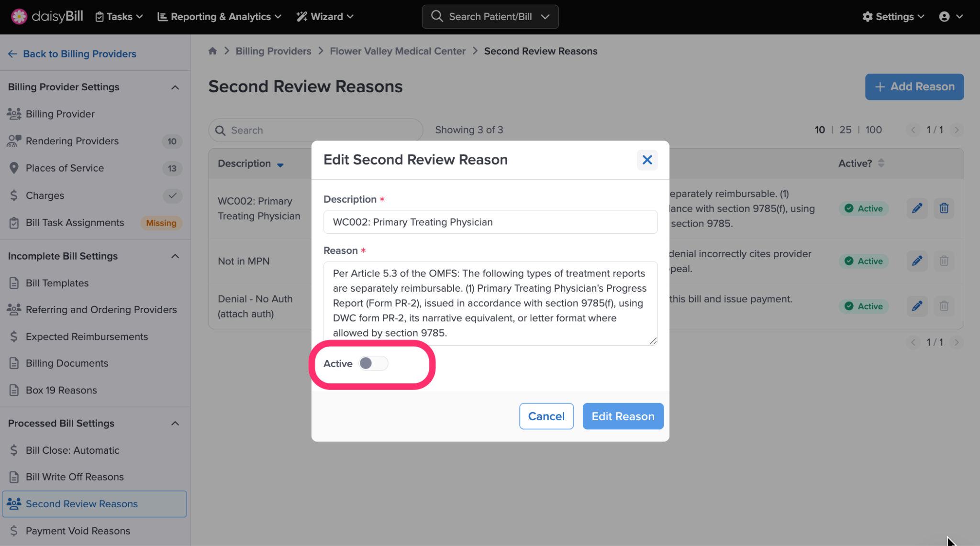The image size is (980, 546).
Task: Collapse Processed Bill Settings section
Action: 175,424
